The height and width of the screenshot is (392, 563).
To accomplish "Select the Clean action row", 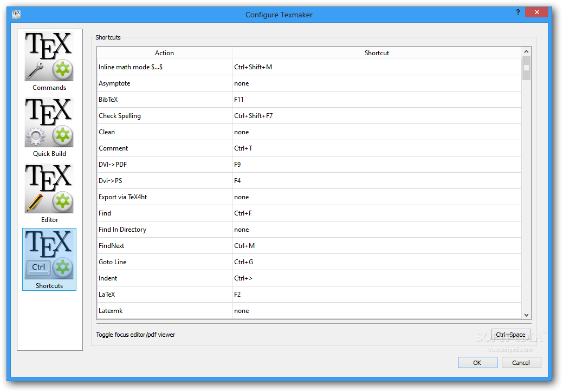I will point(164,132).
